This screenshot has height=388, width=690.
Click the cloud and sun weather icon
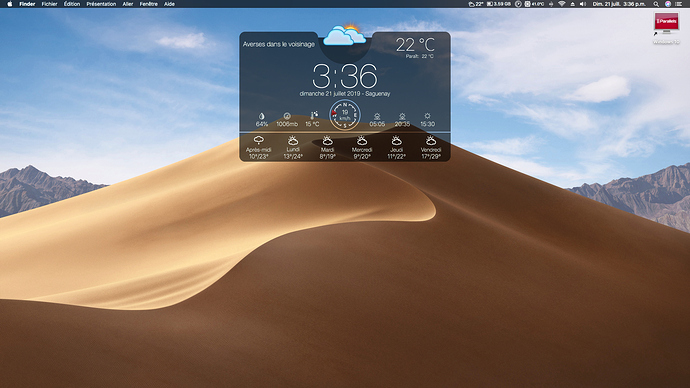344,35
